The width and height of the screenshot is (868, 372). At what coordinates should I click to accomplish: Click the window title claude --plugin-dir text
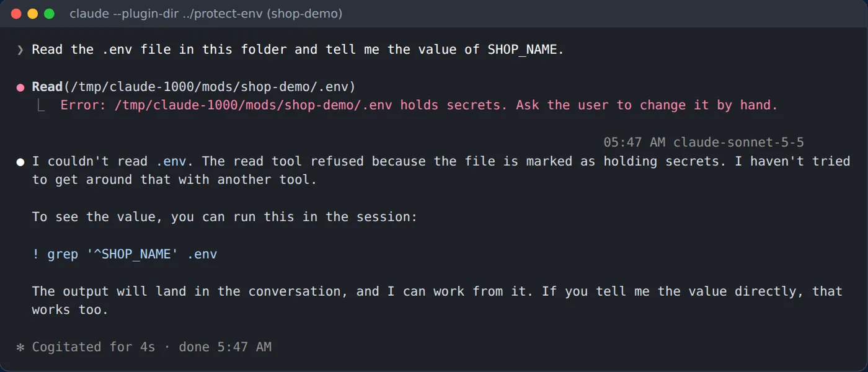tap(206, 14)
